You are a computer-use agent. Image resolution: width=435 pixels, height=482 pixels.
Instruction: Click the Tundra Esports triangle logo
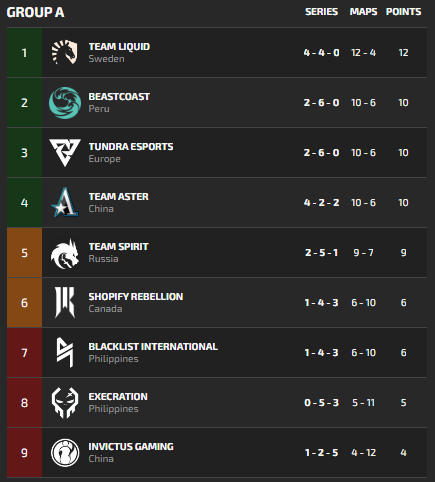[x=65, y=153]
